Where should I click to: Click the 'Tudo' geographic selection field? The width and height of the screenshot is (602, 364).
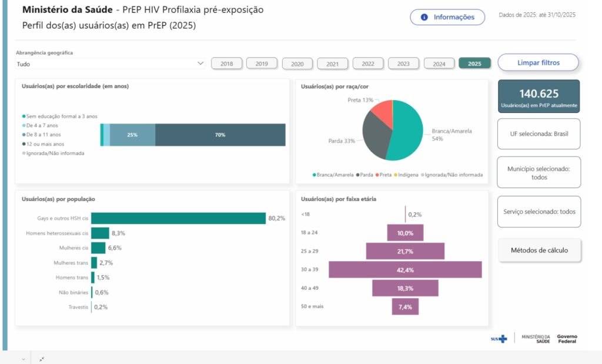tap(106, 64)
